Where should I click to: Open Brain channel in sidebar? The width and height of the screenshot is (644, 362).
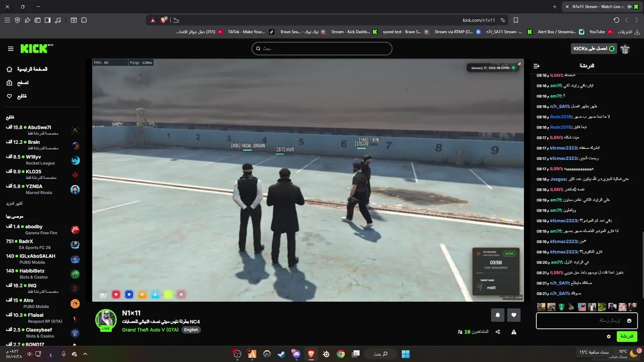[43, 145]
